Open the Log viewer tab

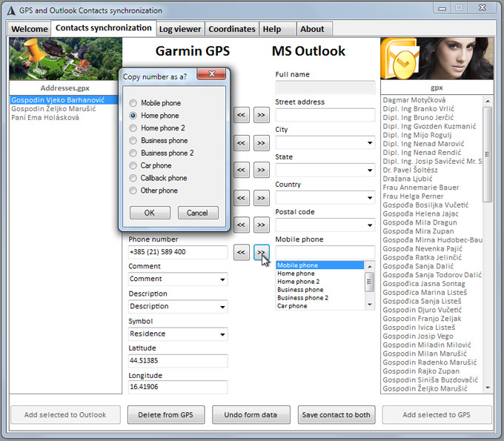[180, 29]
